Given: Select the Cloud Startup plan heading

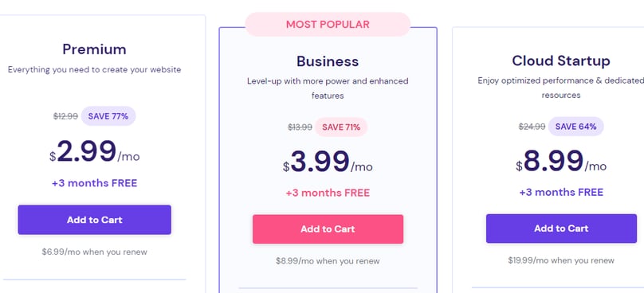Looking at the screenshot, I should 561,61.
